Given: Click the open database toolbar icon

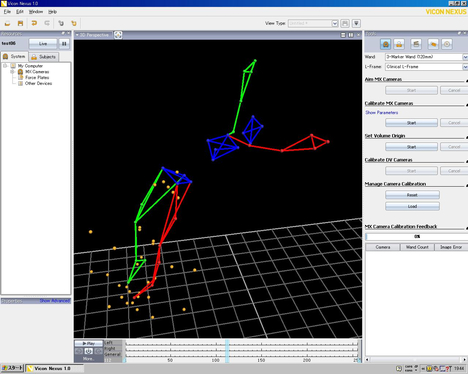Looking at the screenshot, I should (x=7, y=23).
